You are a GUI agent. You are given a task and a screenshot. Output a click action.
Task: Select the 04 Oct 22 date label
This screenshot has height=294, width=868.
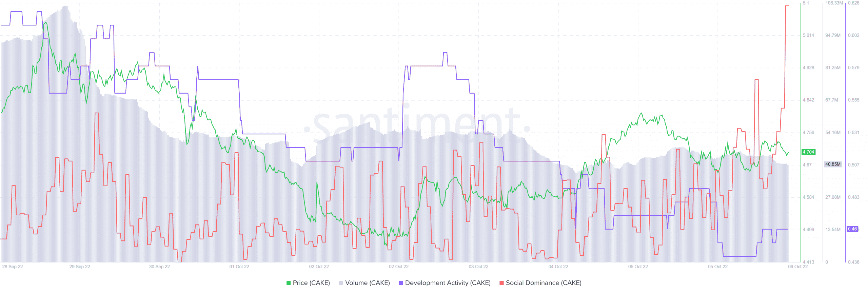(x=558, y=267)
